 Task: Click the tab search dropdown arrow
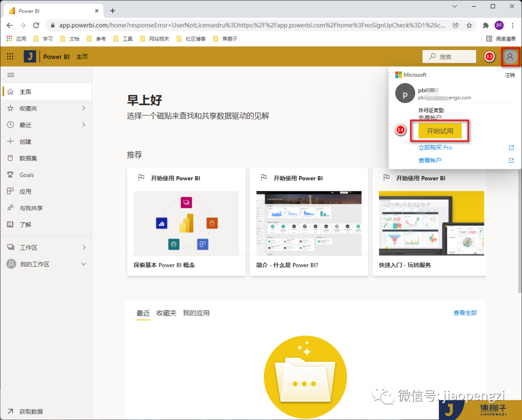pyautogui.click(x=454, y=6)
